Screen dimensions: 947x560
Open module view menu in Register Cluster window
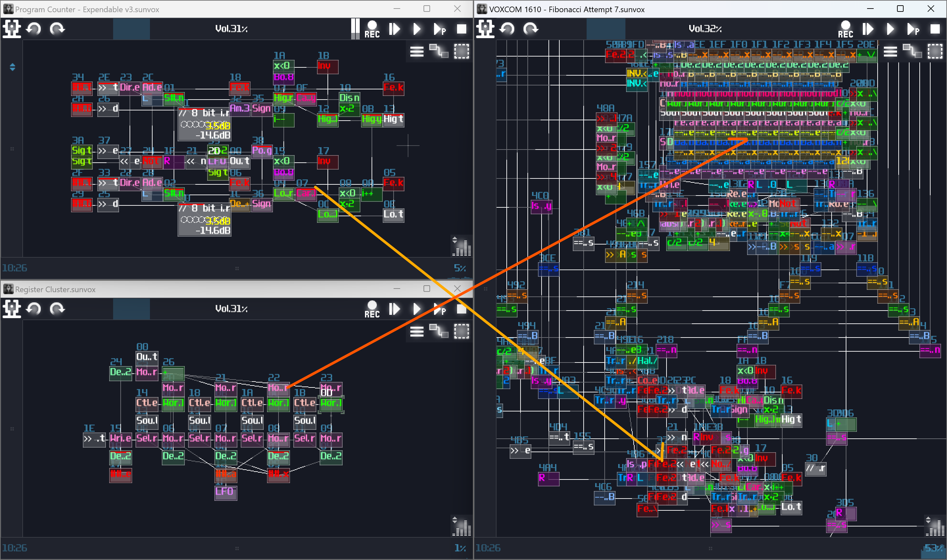tap(417, 331)
